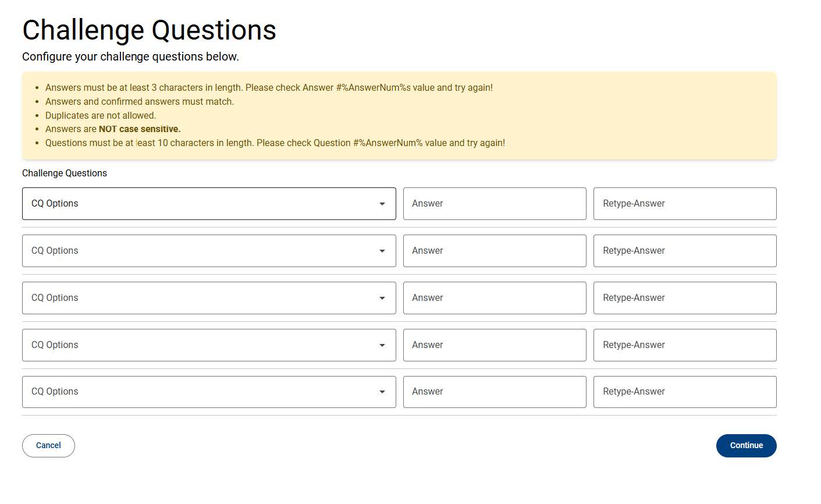
Task: Click the Retype-Answer field in the first row
Action: coord(684,204)
